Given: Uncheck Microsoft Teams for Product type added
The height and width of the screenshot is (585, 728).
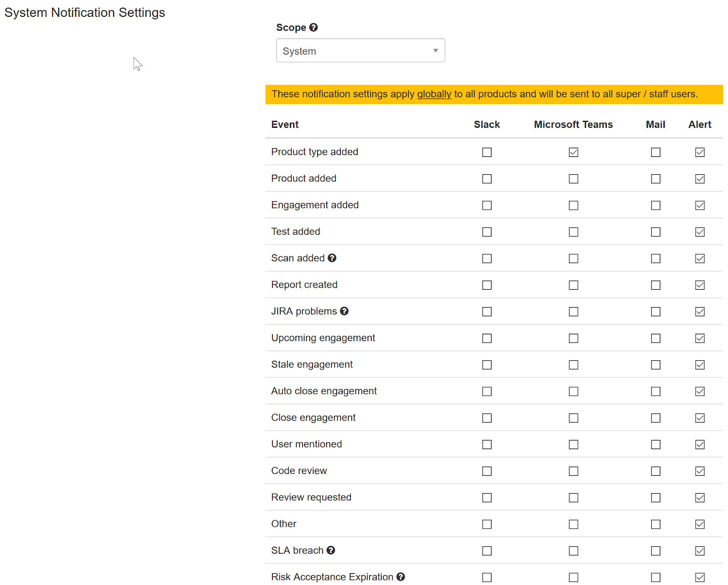Looking at the screenshot, I should coord(573,152).
